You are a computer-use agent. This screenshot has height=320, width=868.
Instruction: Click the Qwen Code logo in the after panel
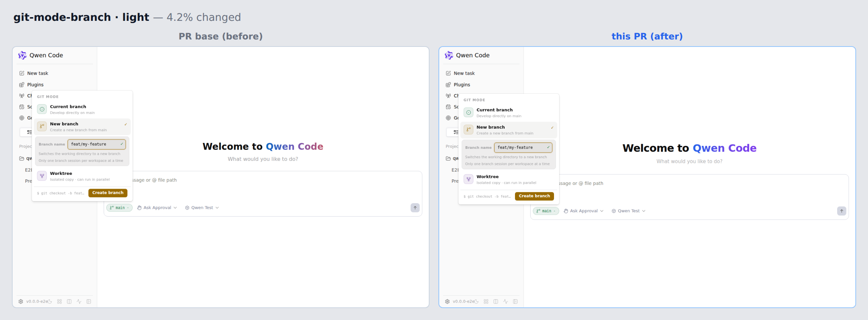(449, 55)
